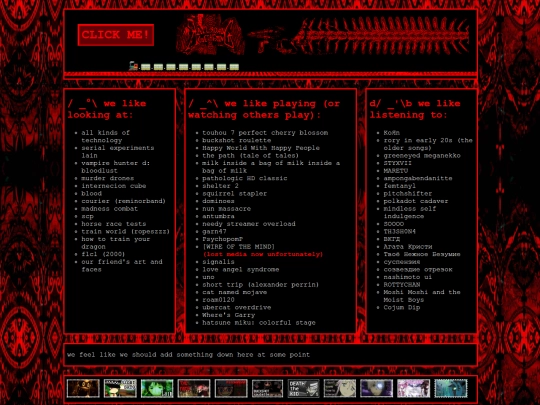Click 'hashimoto ui' list item
This screenshot has width=540, height=405.
point(408,277)
